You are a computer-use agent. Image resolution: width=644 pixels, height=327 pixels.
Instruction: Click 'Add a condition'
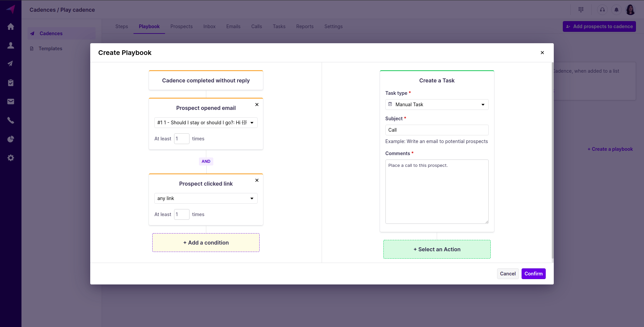point(206,242)
